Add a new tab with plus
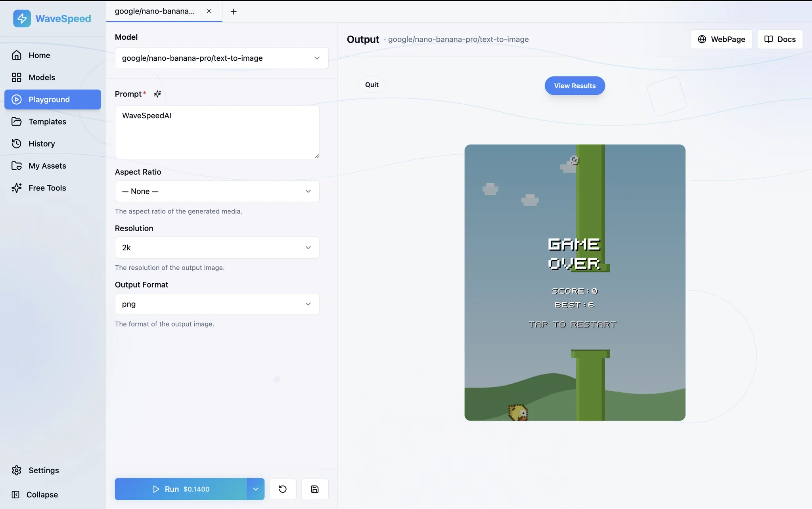 click(x=234, y=12)
